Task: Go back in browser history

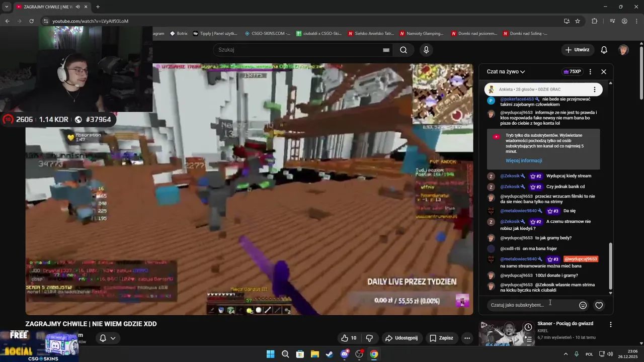Action: (7, 21)
